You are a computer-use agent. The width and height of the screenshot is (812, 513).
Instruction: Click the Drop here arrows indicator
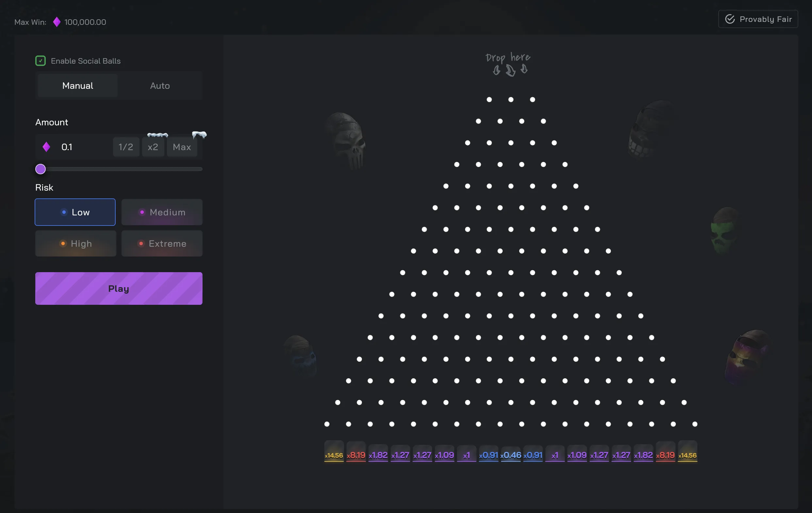coord(510,70)
